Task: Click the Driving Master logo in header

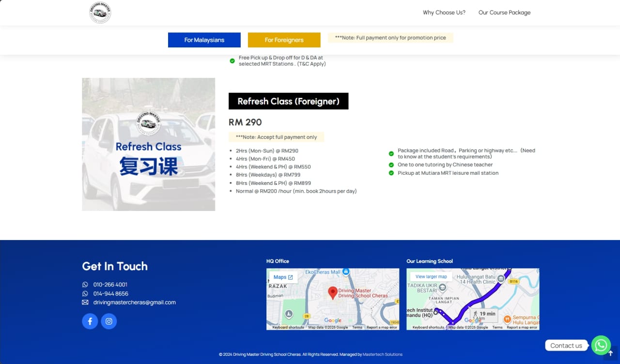Action: coord(100,13)
